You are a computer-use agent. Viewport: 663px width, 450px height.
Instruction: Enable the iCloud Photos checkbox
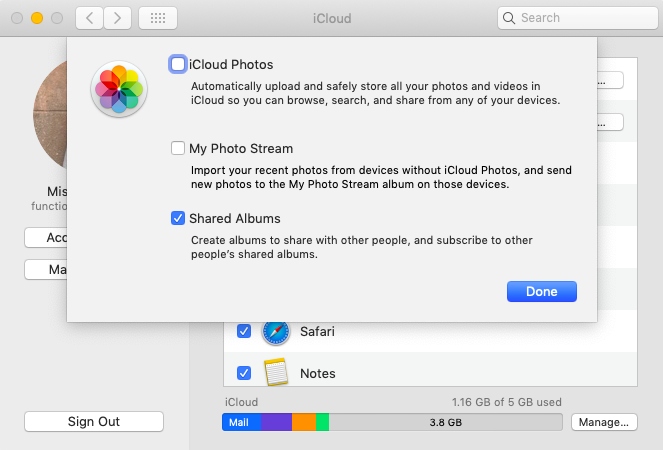[178, 64]
